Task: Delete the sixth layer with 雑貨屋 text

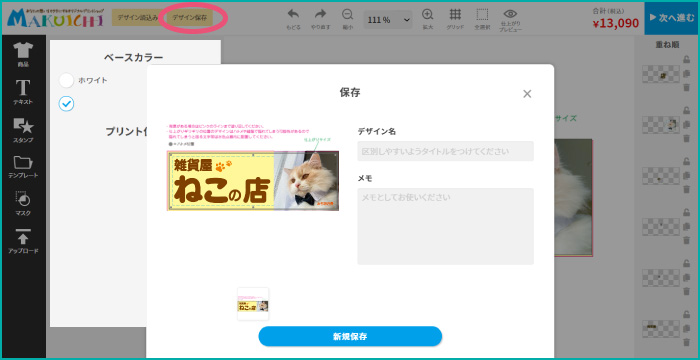Action: click(x=686, y=342)
